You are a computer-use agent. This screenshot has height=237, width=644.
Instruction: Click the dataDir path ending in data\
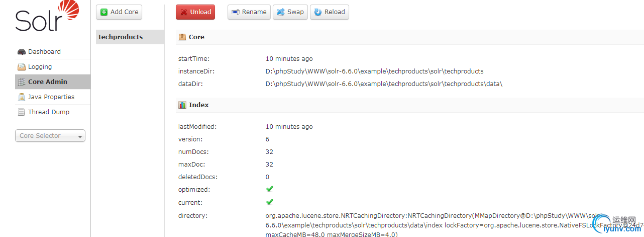point(384,84)
